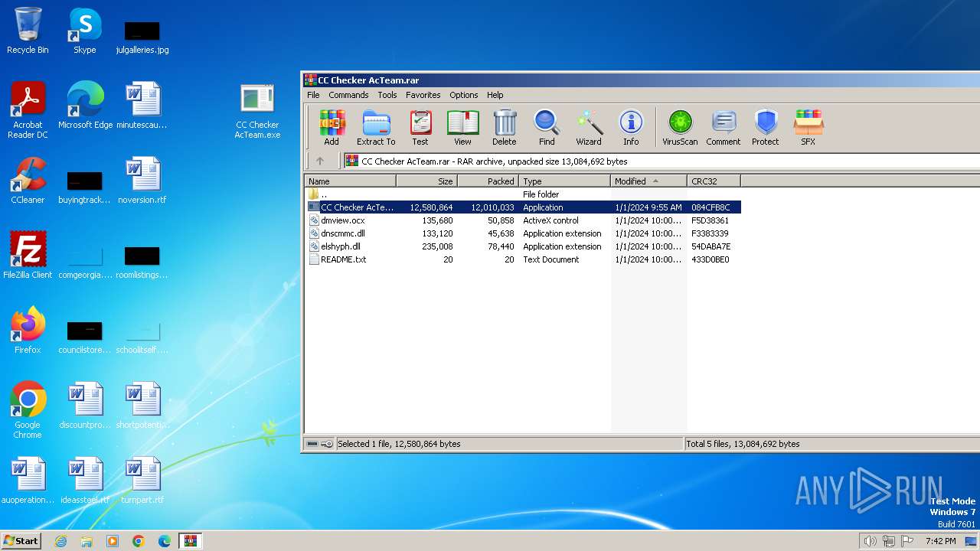Image resolution: width=980 pixels, height=551 pixels.
Task: Sort files by Name column header
Action: pyautogui.click(x=351, y=181)
